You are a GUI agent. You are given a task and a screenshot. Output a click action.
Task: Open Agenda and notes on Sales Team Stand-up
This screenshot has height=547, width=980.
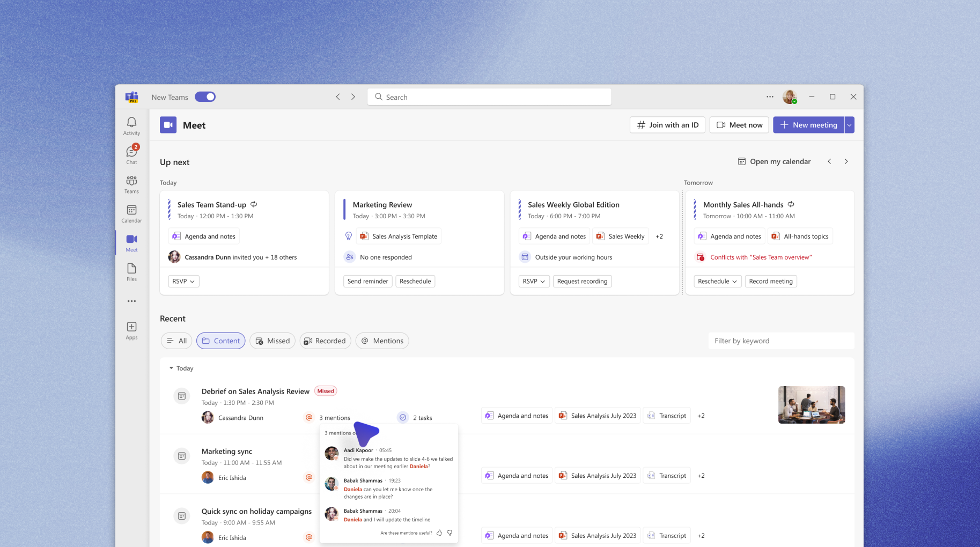pos(204,236)
